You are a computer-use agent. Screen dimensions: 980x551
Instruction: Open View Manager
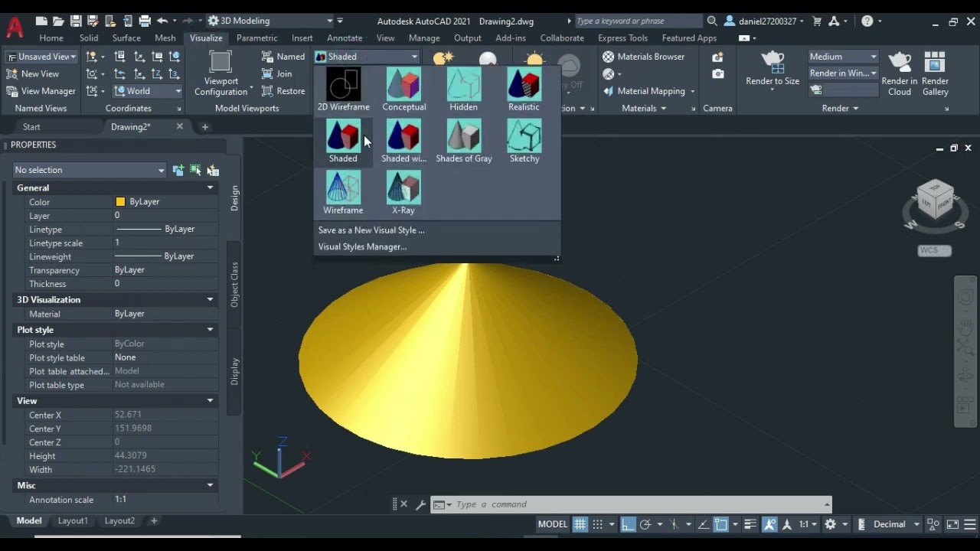pos(41,90)
